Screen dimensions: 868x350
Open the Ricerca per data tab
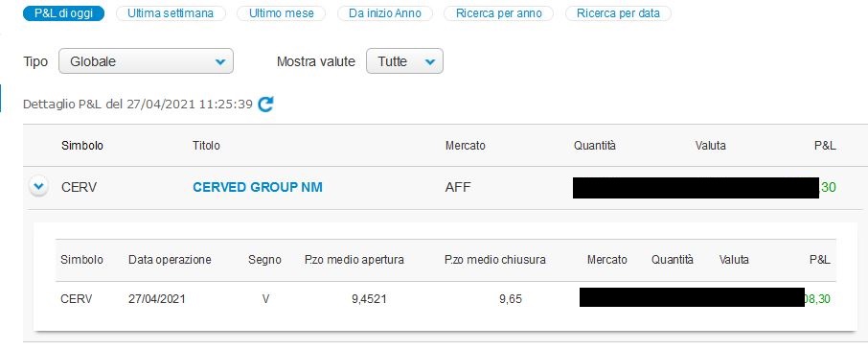pos(618,13)
